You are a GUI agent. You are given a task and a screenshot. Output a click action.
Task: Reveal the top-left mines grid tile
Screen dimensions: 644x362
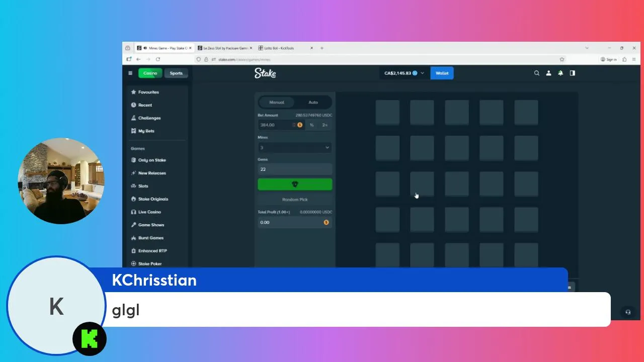pos(387,112)
